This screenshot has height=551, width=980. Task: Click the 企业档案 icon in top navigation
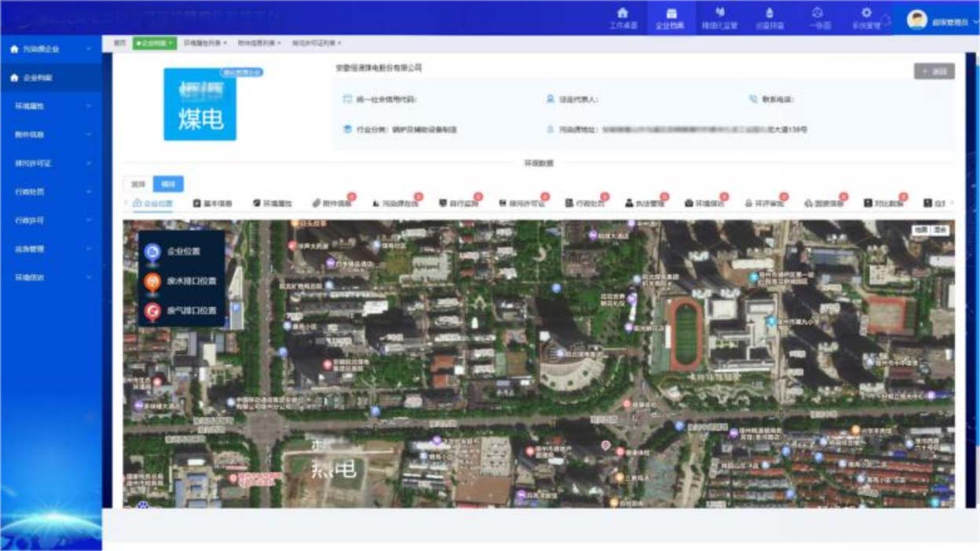pyautogui.click(x=671, y=14)
